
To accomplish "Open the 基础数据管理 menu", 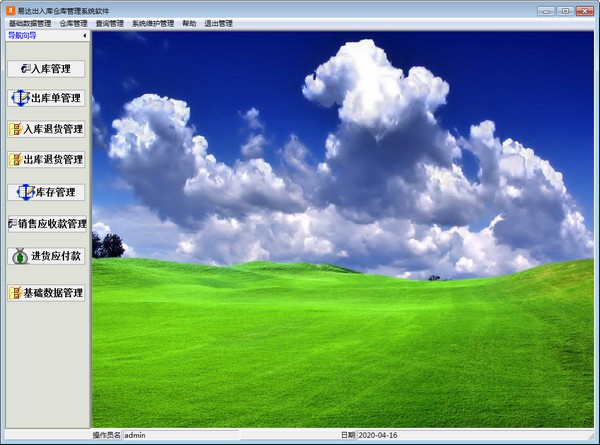I will pyautogui.click(x=30, y=24).
